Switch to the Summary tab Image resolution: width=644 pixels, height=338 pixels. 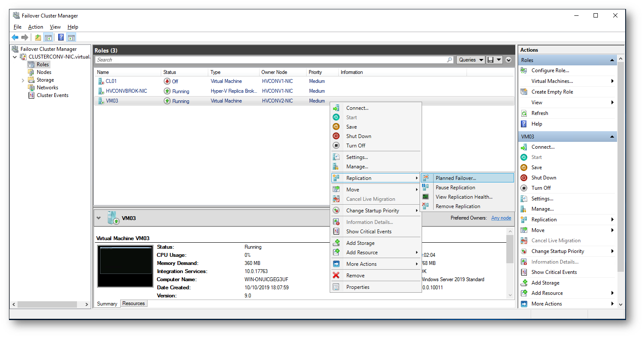107,304
